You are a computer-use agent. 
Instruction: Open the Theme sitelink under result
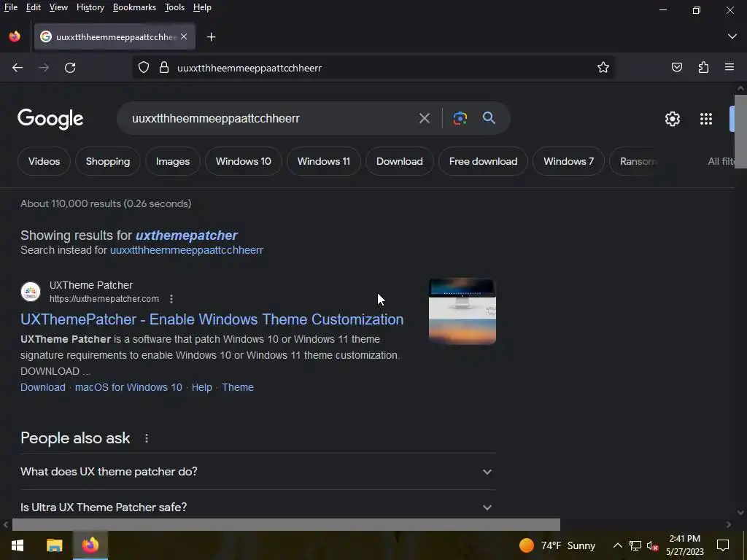[x=238, y=387]
